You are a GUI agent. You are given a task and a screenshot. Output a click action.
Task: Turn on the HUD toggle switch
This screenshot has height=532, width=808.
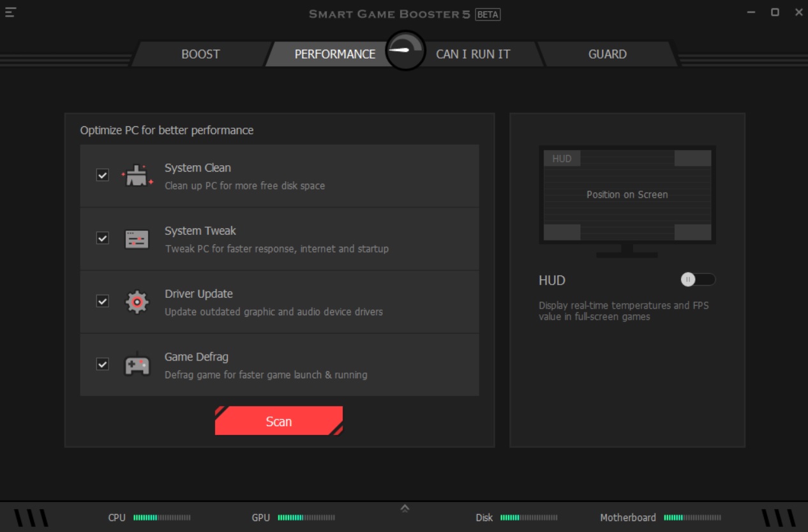tap(698, 279)
